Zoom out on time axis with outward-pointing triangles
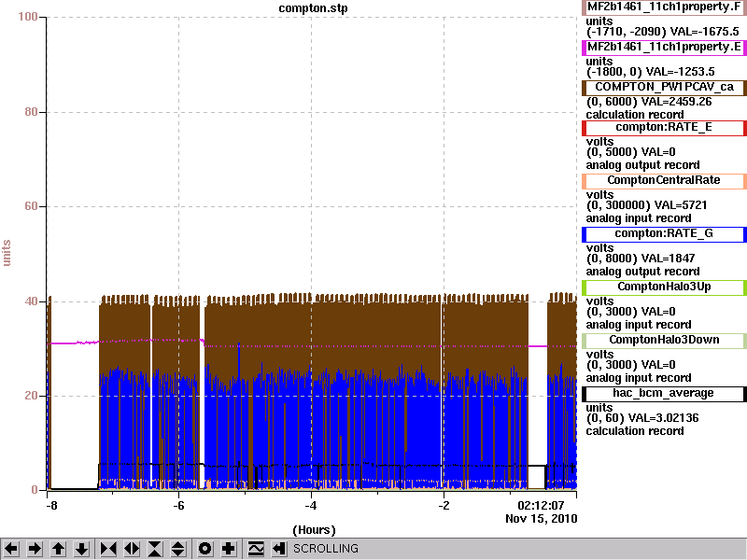The width and height of the screenshot is (747, 560). point(132,549)
